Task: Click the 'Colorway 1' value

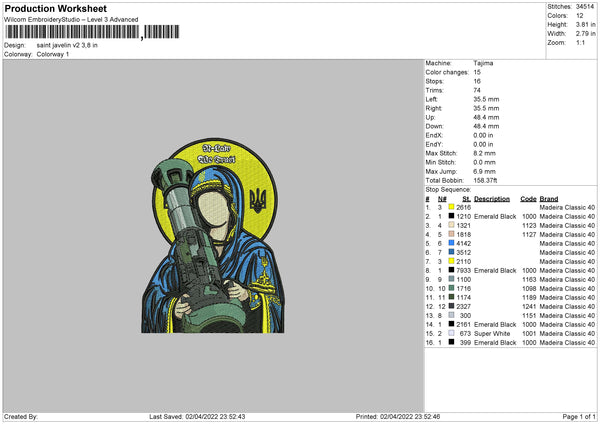Action: 53,54
